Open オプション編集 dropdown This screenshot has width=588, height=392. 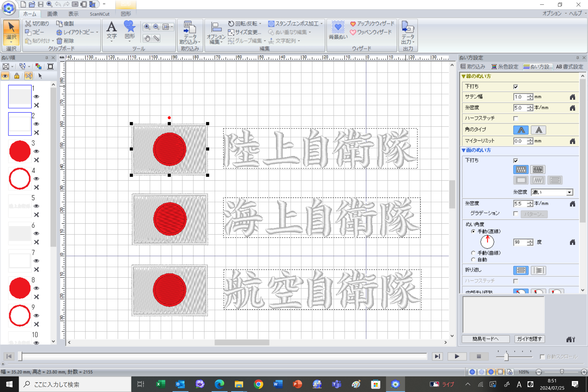click(x=216, y=33)
